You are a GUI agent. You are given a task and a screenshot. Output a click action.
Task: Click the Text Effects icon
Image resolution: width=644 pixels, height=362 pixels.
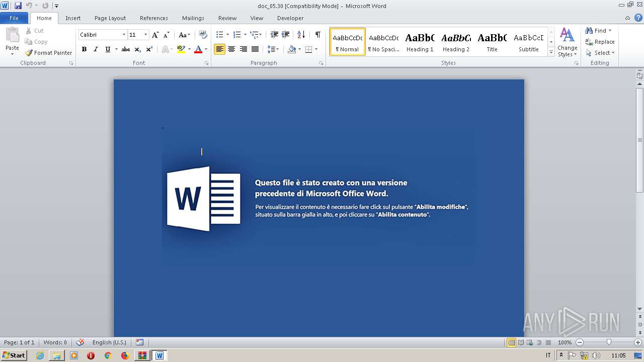coord(166,49)
